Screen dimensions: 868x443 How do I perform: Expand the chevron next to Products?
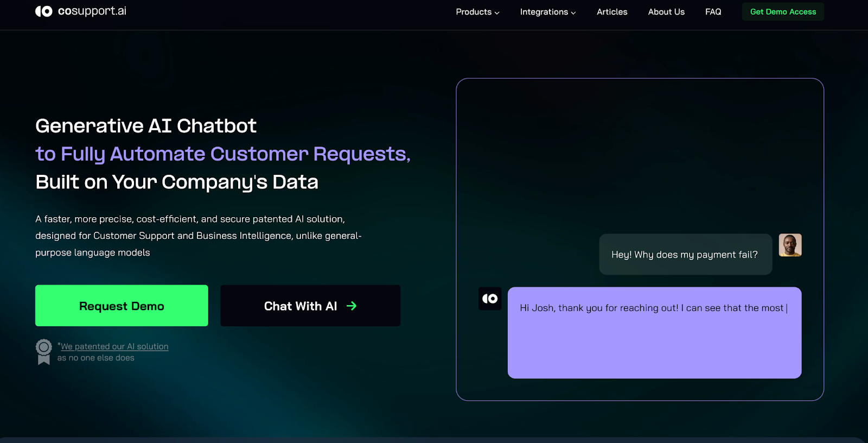pyautogui.click(x=497, y=12)
